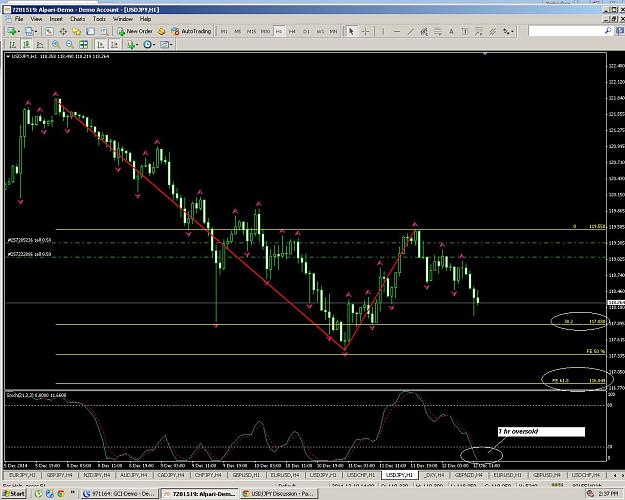
Task: Open the Window menu
Action: click(x=123, y=19)
